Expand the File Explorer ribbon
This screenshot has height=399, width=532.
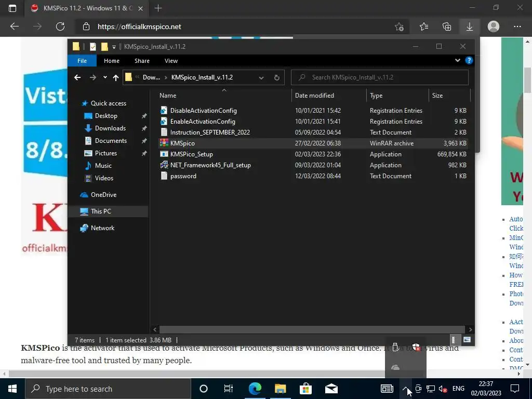[458, 60]
